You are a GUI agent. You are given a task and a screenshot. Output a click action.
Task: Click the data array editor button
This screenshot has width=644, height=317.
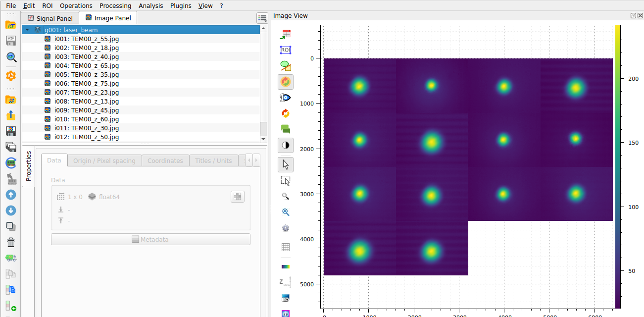[x=238, y=197]
